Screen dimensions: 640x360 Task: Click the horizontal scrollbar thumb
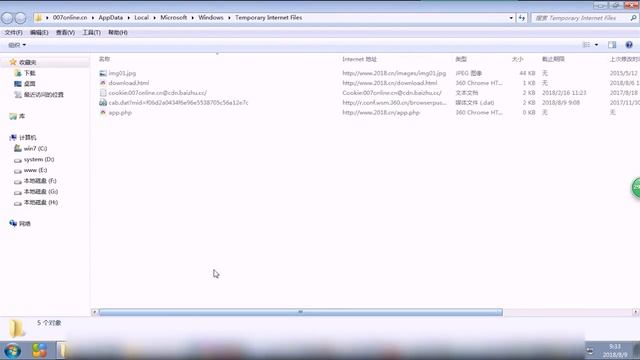click(x=301, y=312)
